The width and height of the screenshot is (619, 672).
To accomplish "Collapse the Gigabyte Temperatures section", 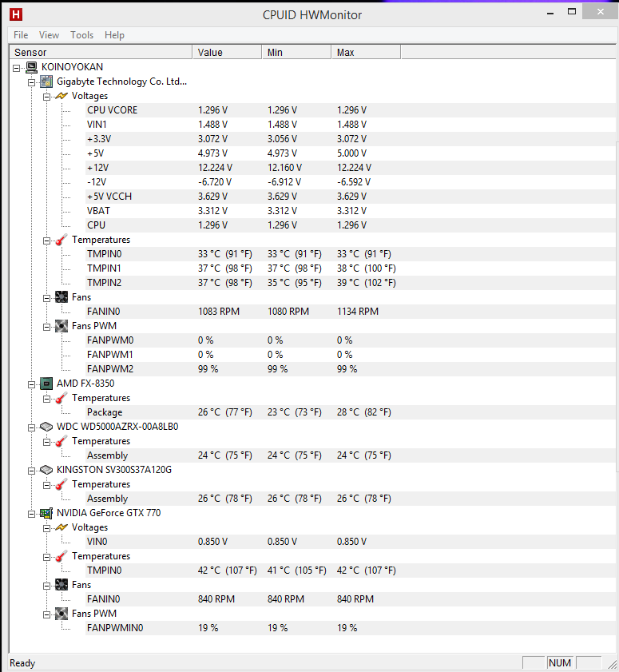I will coord(46,241).
